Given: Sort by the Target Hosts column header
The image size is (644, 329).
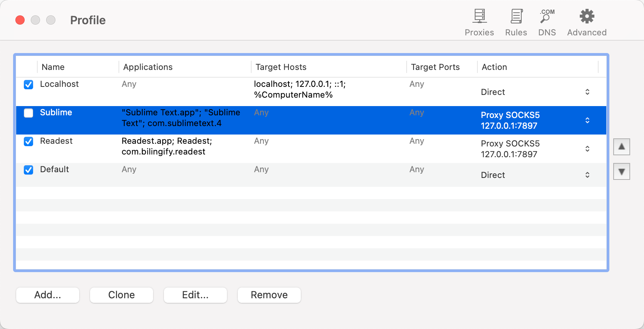Looking at the screenshot, I should [329, 67].
